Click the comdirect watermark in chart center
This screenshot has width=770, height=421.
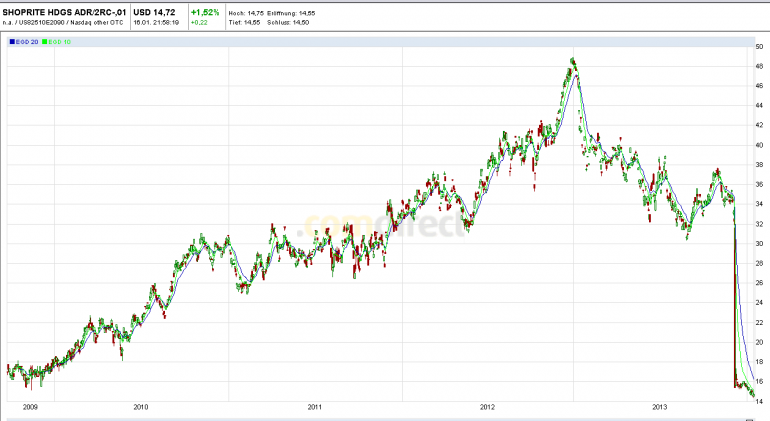pos(381,225)
